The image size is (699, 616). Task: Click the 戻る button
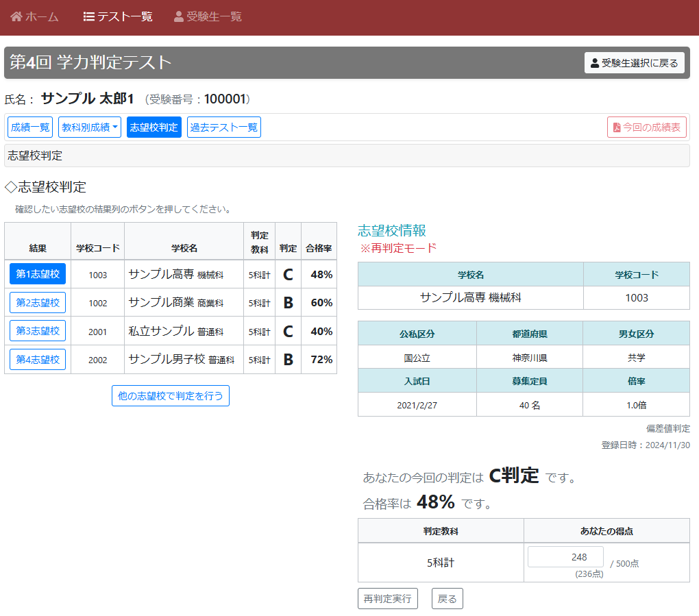click(447, 599)
